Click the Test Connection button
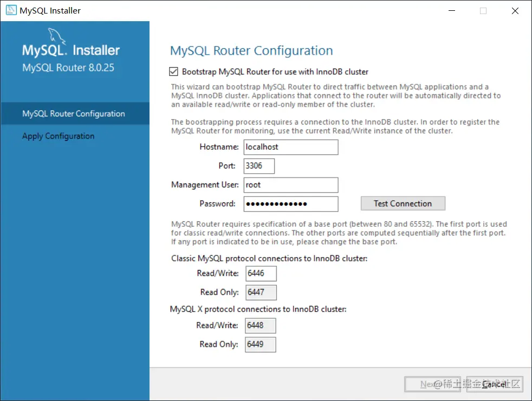 tap(403, 203)
